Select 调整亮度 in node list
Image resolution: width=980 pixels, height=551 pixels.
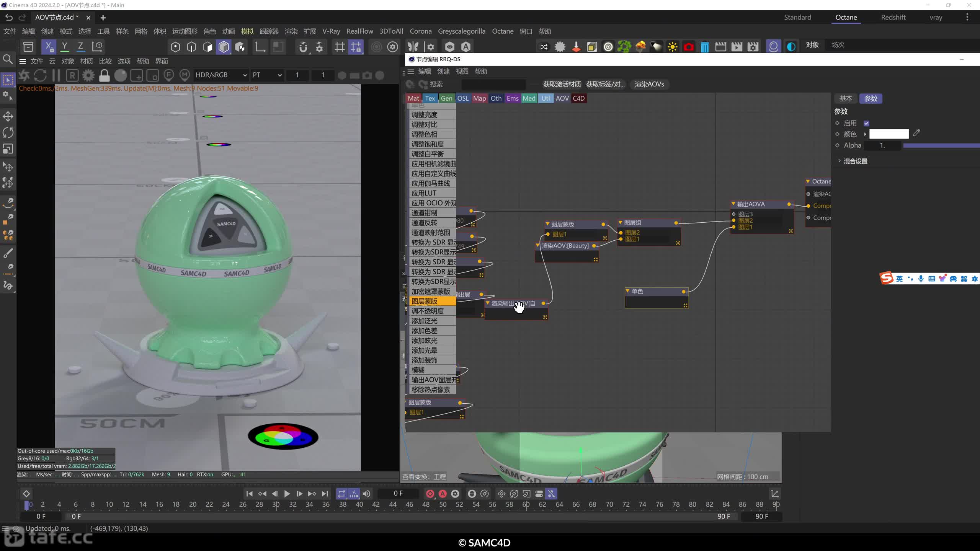point(433,114)
